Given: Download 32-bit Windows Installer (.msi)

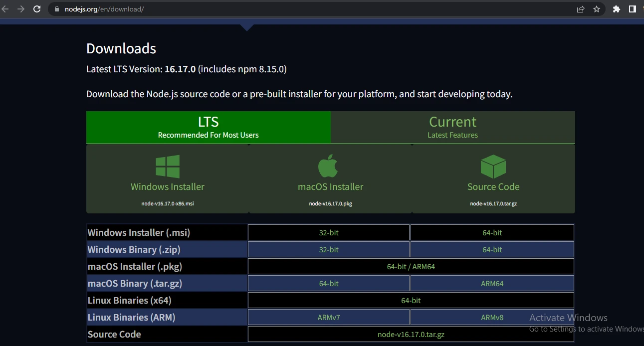Looking at the screenshot, I should tap(329, 233).
